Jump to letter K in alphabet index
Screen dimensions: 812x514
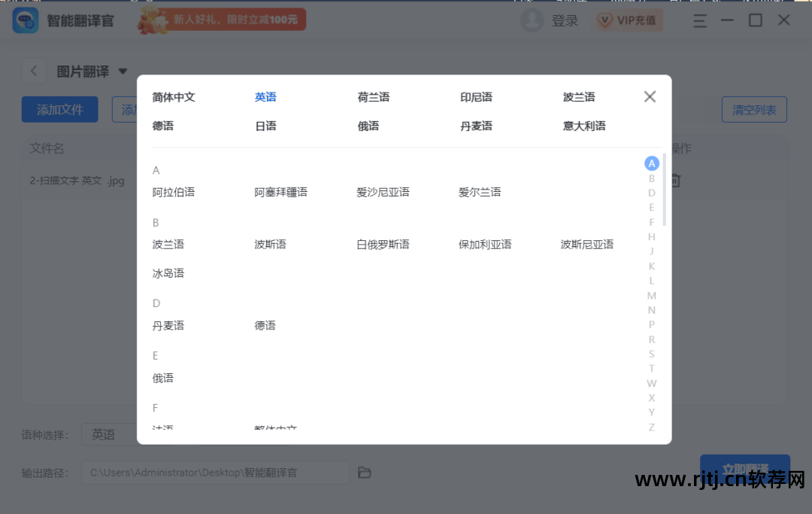(651, 266)
